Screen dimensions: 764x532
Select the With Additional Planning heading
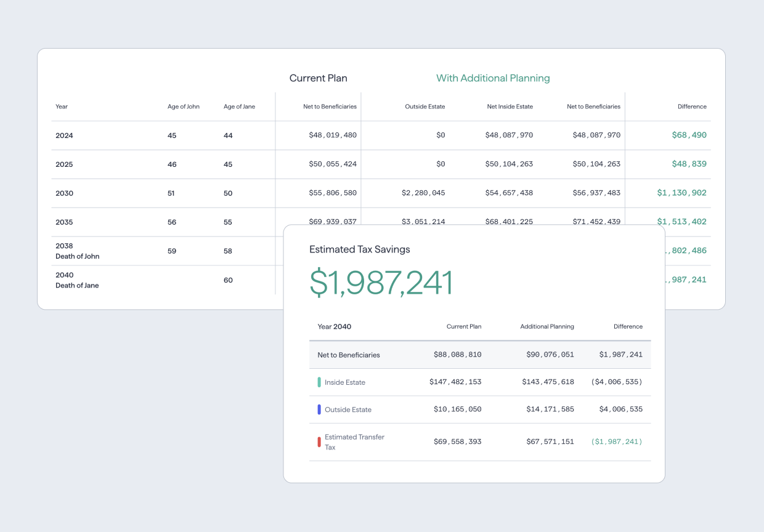(493, 78)
